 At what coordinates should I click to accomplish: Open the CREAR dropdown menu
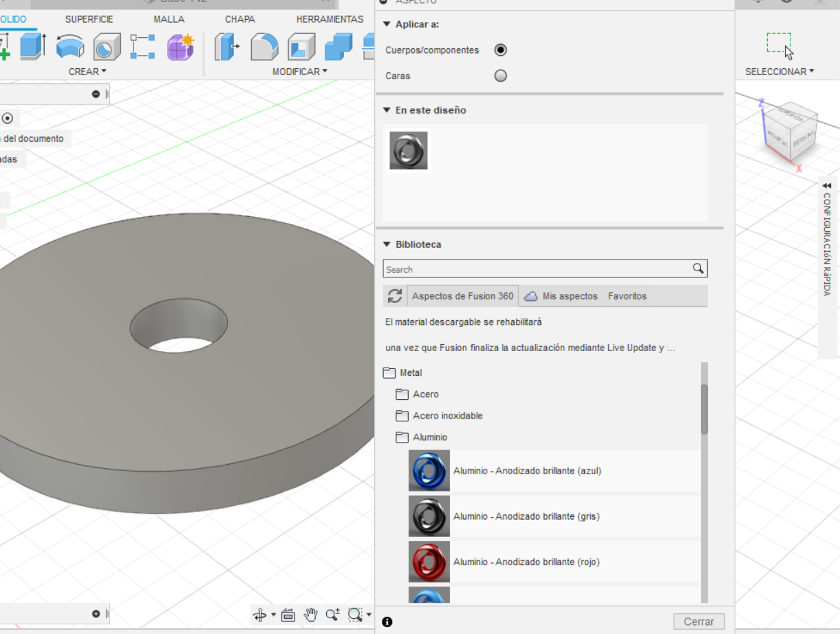(x=87, y=72)
